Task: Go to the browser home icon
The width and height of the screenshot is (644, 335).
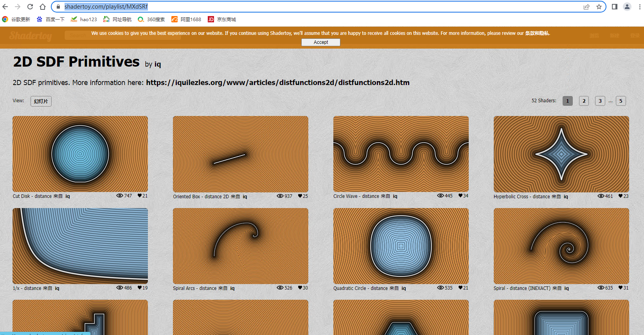Action: 43,7
